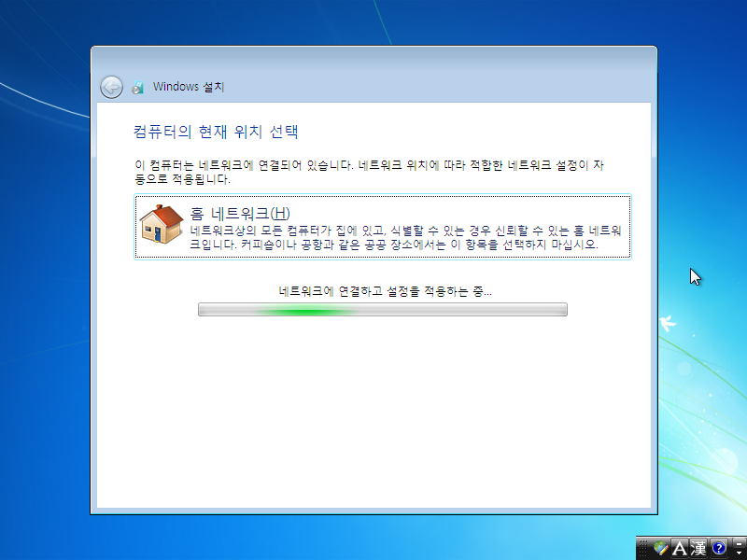Click the back arrow in Windows setup
Viewport: 747px width, 560px height.
pos(111,87)
